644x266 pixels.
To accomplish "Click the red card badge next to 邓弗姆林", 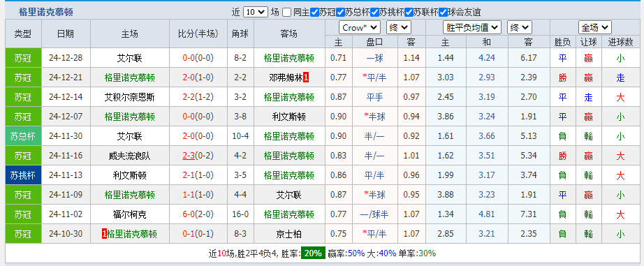I will 306,77.
